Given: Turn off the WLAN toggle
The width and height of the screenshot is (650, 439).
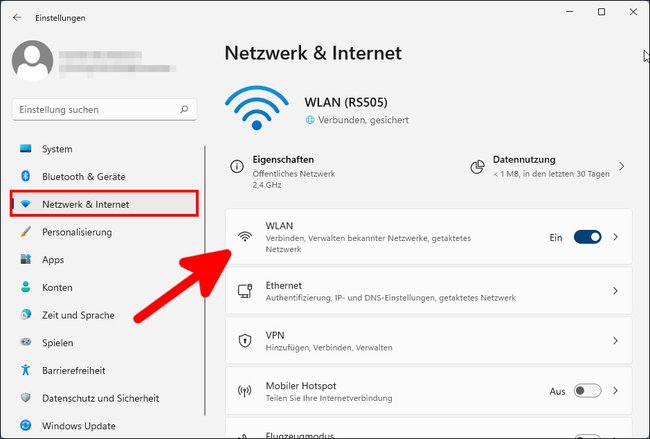Looking at the screenshot, I should 587,237.
